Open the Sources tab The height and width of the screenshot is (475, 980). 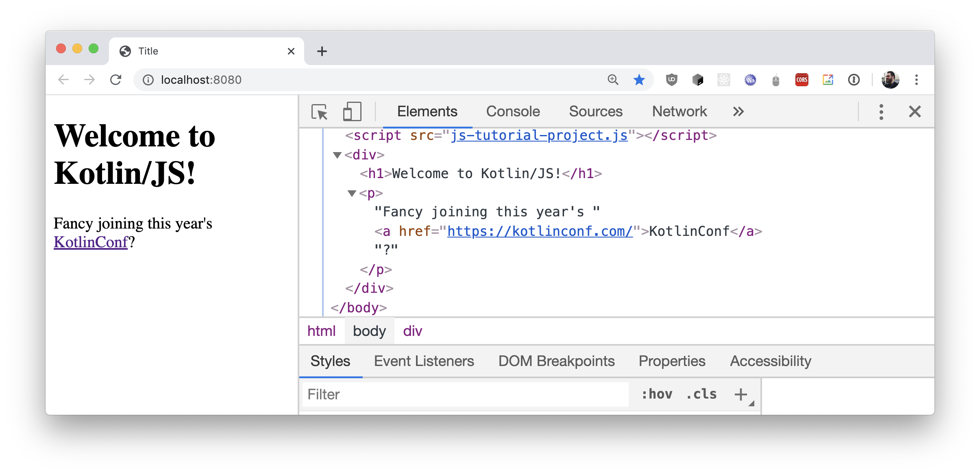pyautogui.click(x=596, y=111)
